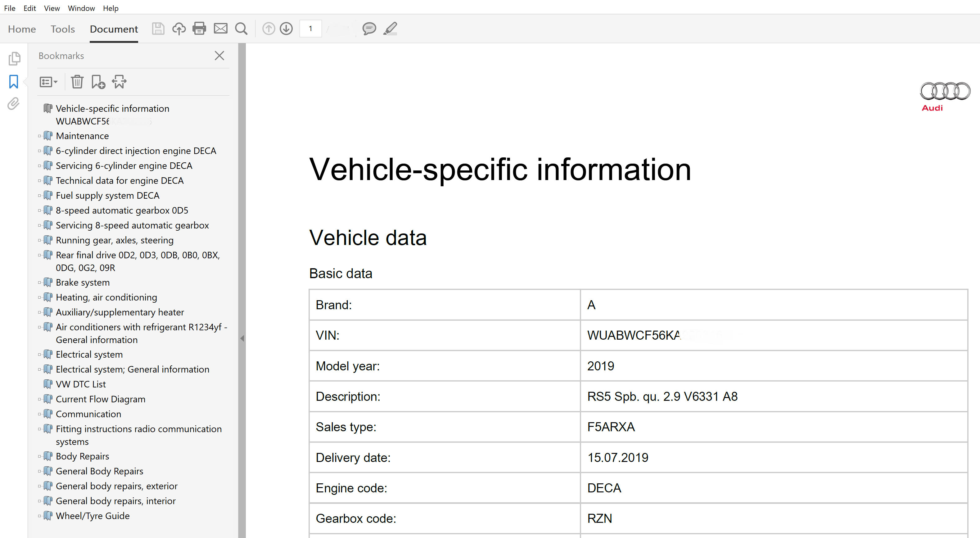This screenshot has height=538, width=980.
Task: Expand the Brake system bookmark
Action: click(39, 282)
